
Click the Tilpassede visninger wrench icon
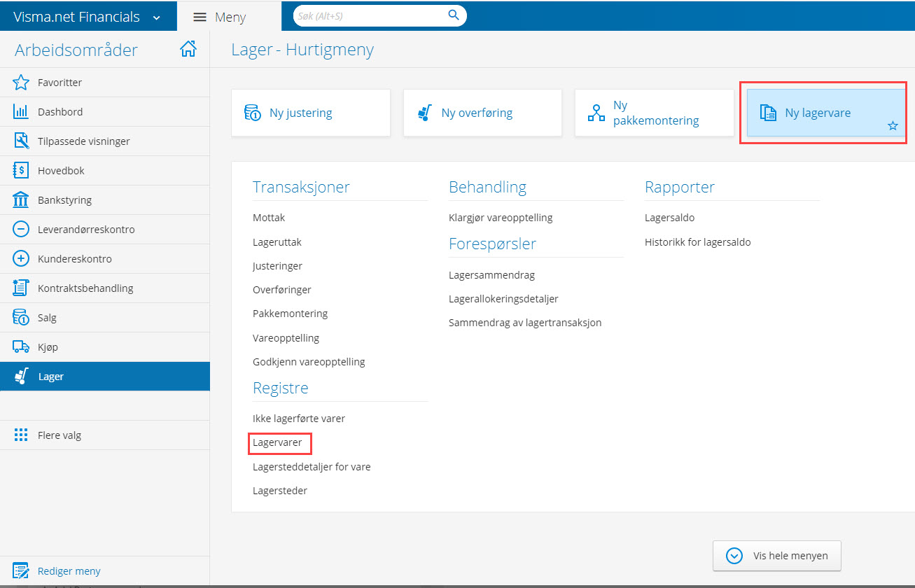pos(21,141)
